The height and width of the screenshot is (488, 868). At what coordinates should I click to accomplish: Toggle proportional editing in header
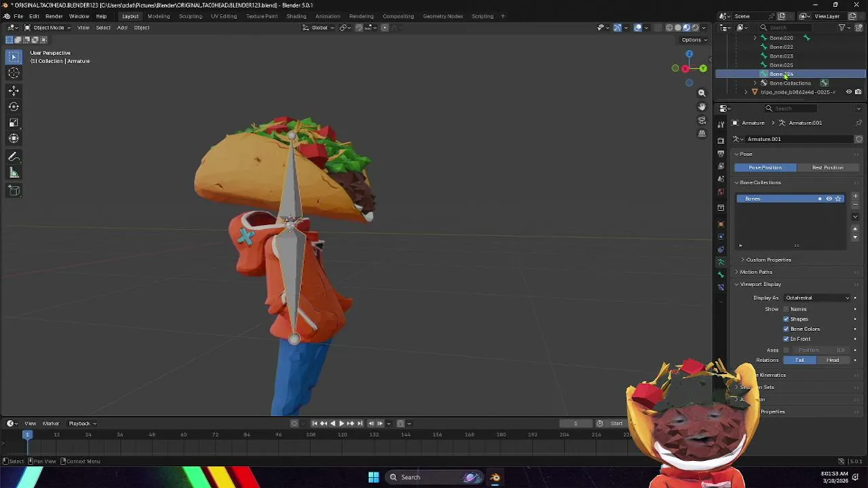(x=384, y=28)
